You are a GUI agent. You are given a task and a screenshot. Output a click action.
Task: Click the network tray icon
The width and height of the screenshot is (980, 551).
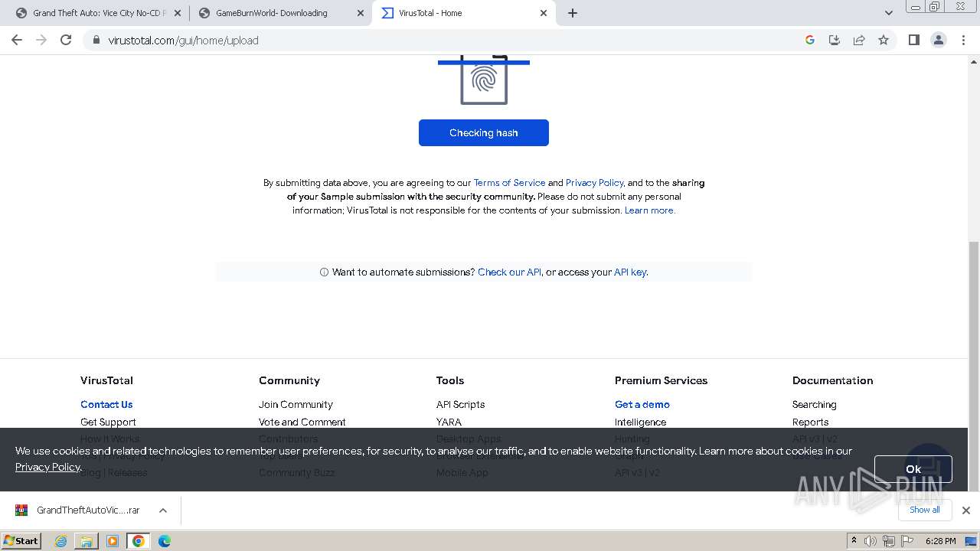(888, 541)
